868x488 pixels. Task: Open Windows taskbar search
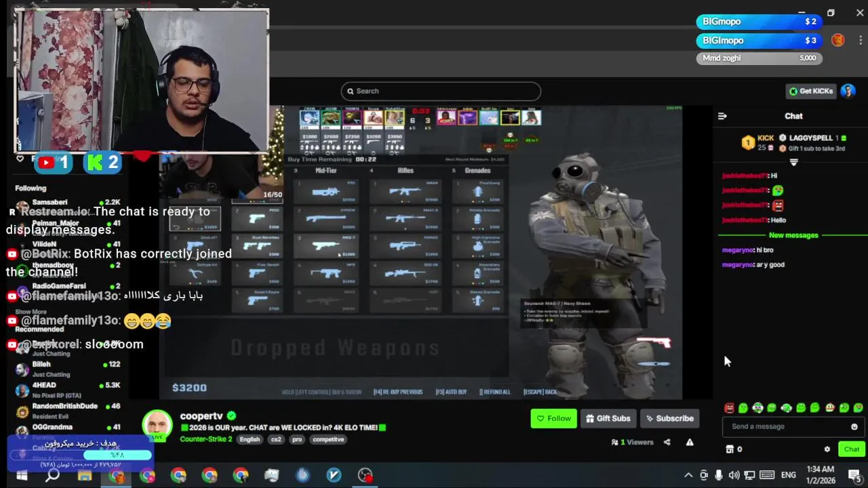coord(52,475)
